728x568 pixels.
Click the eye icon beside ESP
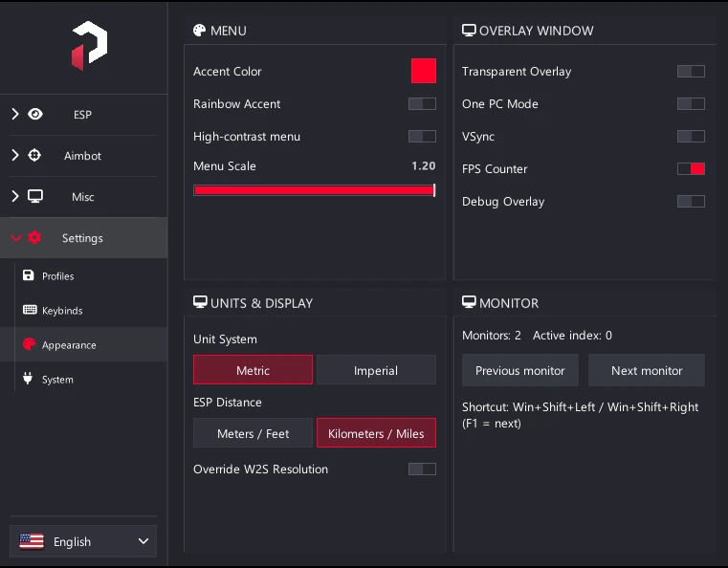(35, 114)
